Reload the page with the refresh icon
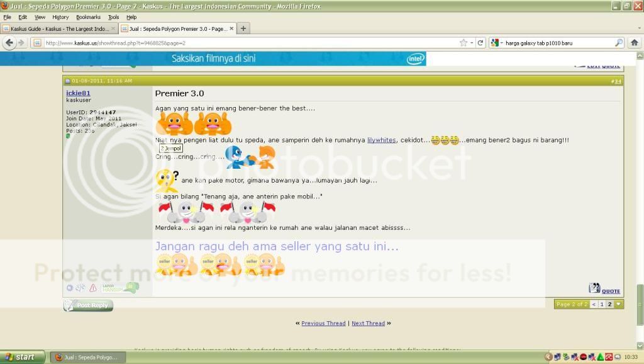Screen dimensions: 644x364 480,43
